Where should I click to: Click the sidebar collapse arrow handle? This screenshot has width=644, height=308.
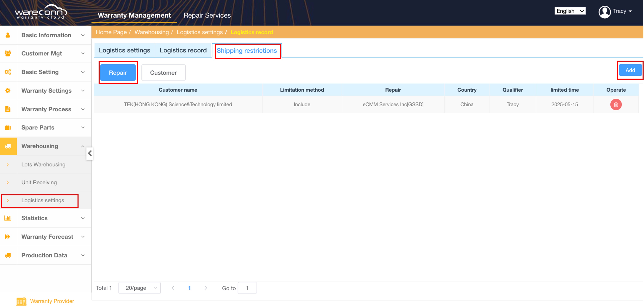[90, 153]
